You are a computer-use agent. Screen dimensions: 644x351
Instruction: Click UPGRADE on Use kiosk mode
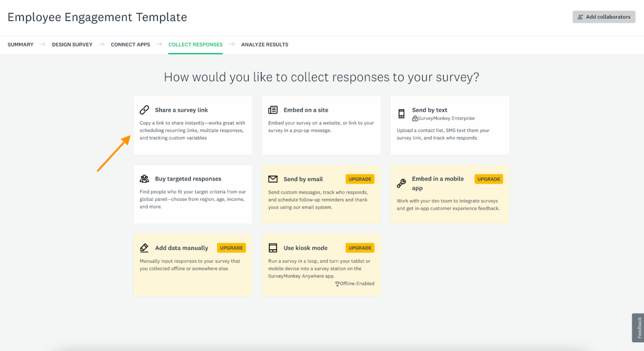(360, 248)
